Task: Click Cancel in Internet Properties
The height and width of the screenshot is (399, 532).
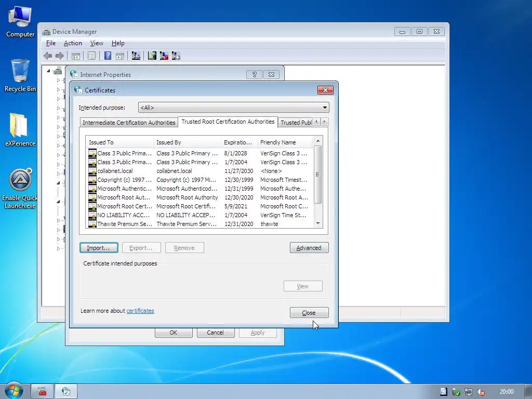Action: 216,332
